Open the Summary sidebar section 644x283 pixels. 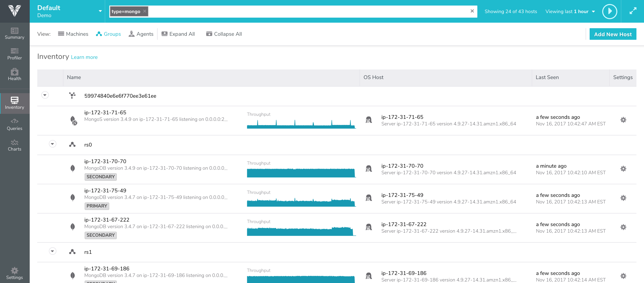point(15,33)
